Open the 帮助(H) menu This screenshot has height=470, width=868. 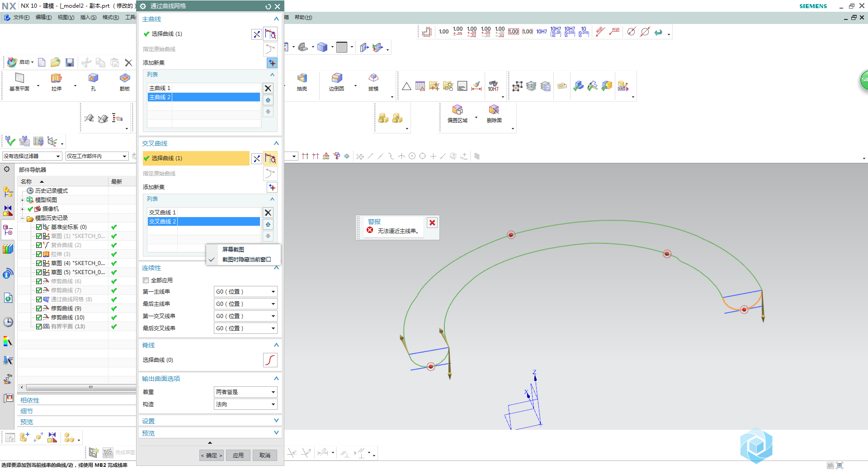click(303, 18)
